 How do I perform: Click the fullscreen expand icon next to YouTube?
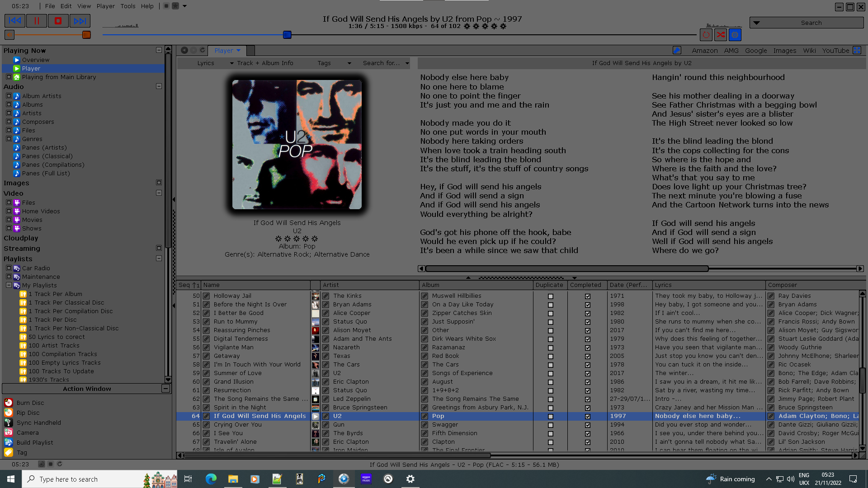click(x=857, y=50)
